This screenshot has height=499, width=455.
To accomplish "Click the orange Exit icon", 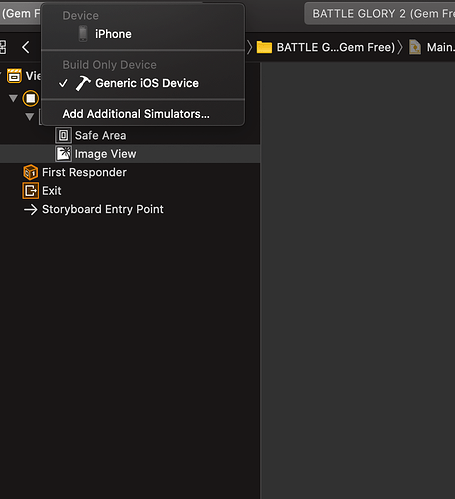I will pyautogui.click(x=31, y=191).
